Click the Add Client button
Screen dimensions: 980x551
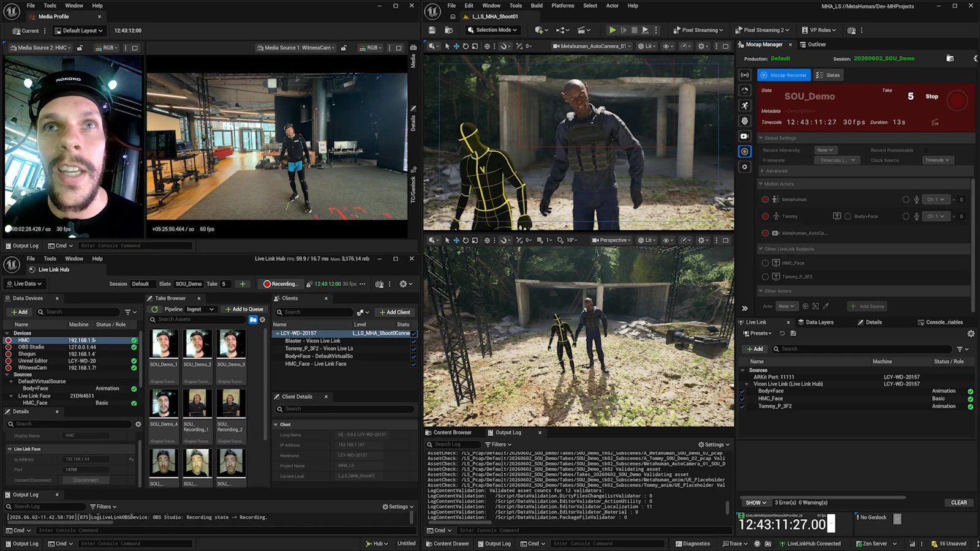tap(394, 312)
